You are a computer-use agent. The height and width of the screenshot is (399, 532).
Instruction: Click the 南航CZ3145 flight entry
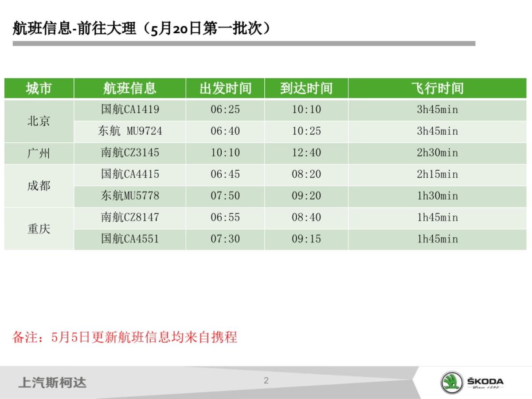point(129,153)
